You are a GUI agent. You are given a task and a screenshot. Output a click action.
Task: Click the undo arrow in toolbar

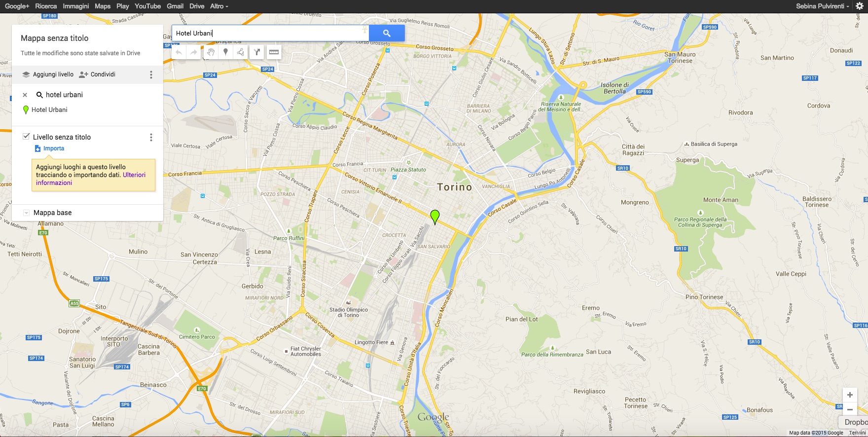click(x=179, y=52)
